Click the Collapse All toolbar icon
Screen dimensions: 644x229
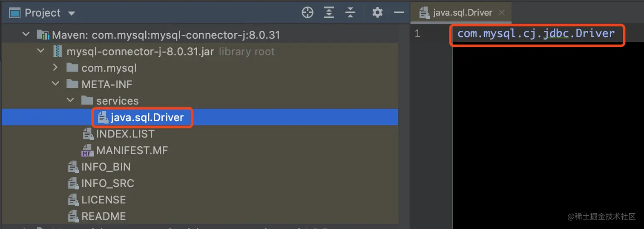point(350,13)
